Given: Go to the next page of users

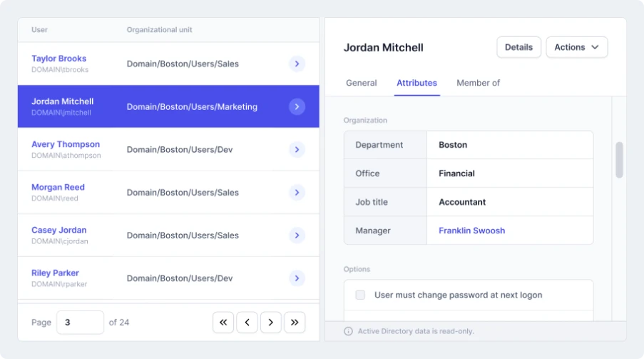Looking at the screenshot, I should click(x=271, y=323).
